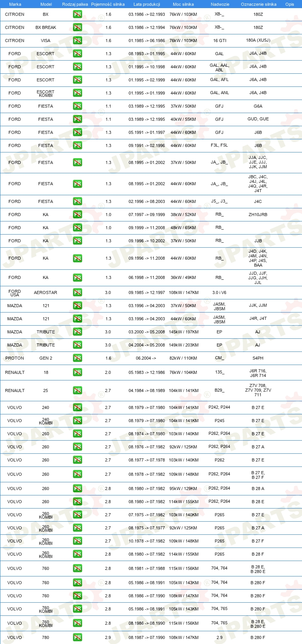Click fuel icon in FIESTA J5_, J3_ row
Viewport: 302px width, 644px height.
click(77, 201)
